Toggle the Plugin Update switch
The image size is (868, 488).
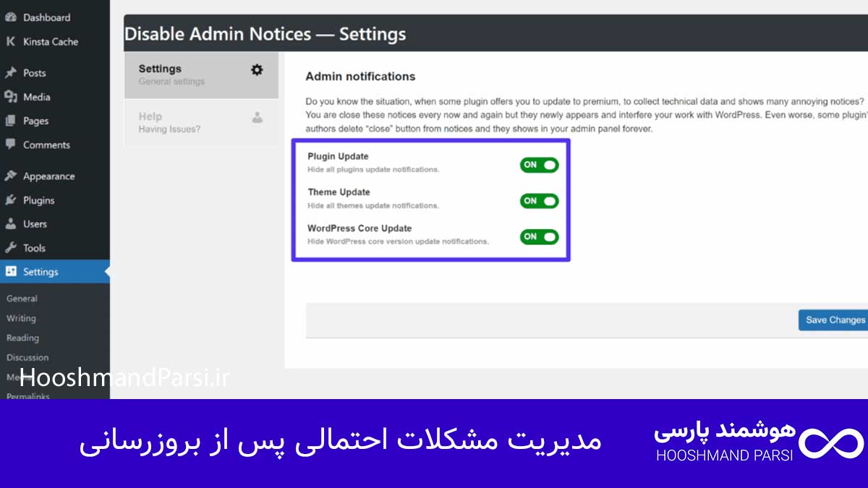tap(539, 165)
